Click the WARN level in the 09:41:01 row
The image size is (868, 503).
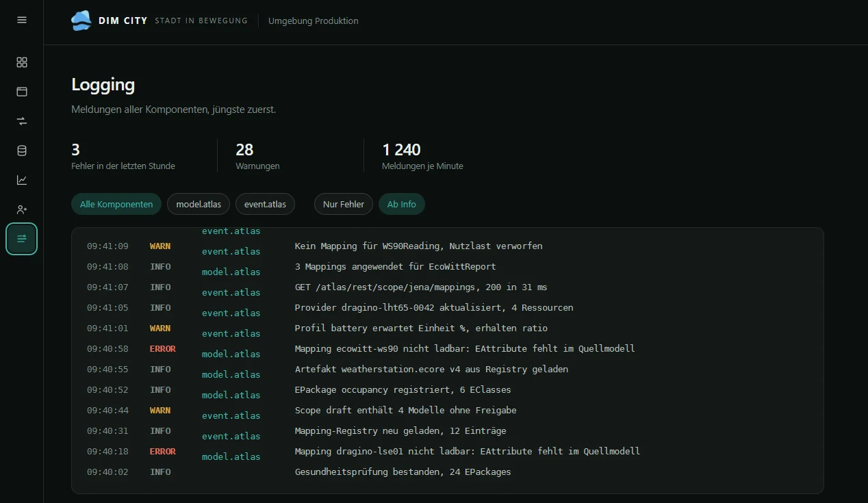pyautogui.click(x=160, y=328)
